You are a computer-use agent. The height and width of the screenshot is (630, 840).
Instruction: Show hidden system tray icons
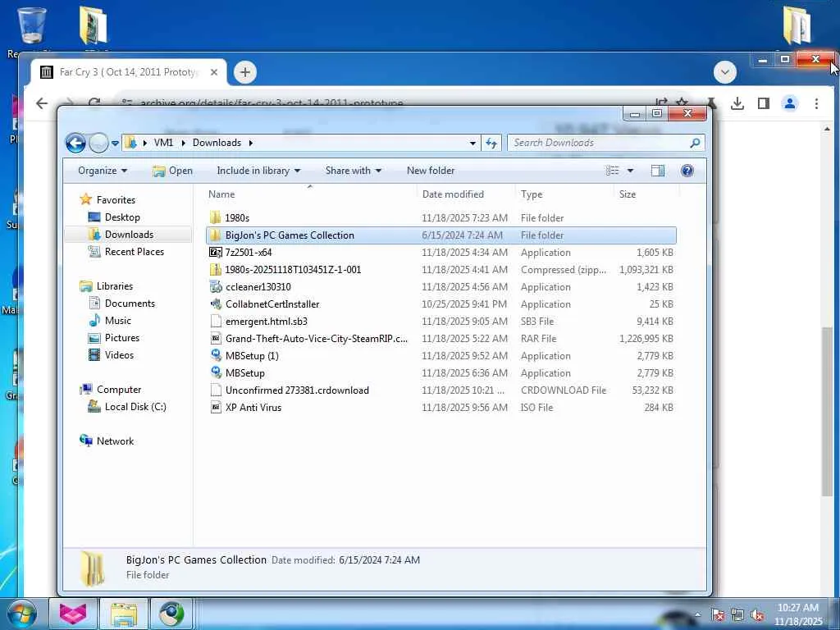tap(697, 614)
